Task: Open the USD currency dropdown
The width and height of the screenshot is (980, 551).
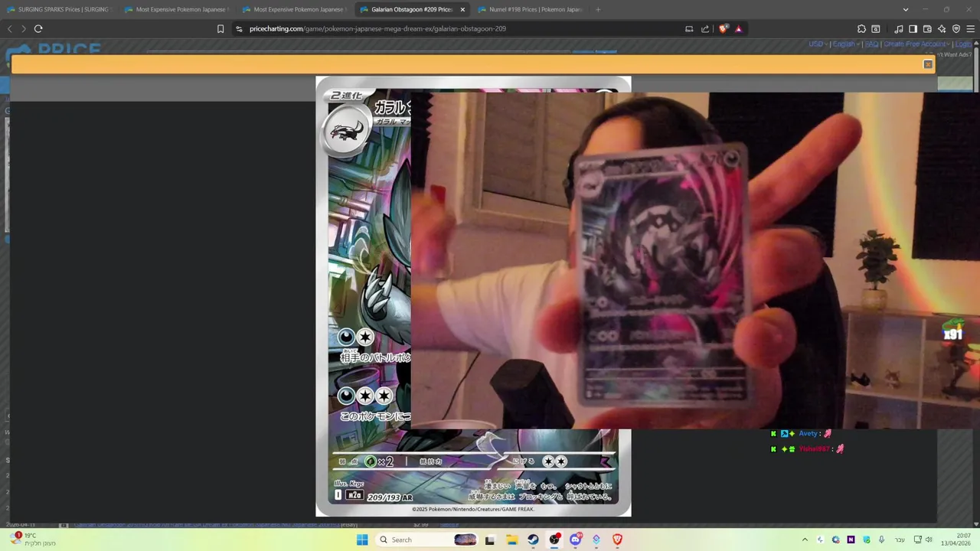Action: tap(818, 44)
